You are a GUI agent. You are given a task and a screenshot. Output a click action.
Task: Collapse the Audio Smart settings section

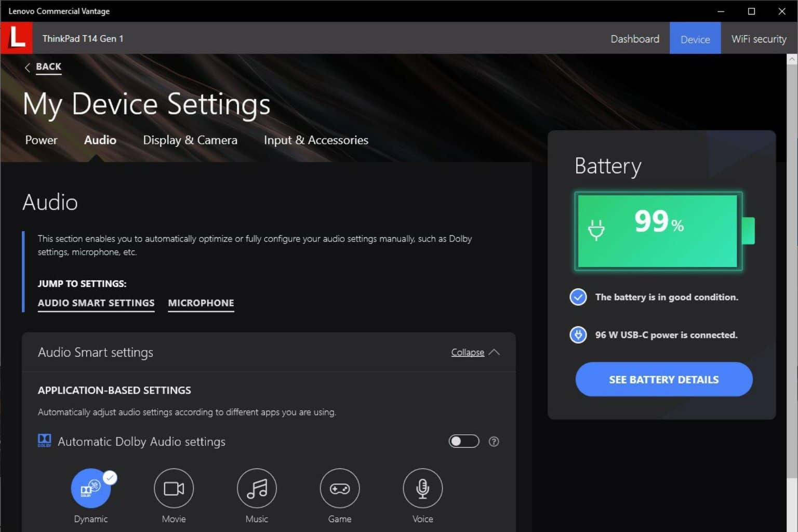[468, 352]
